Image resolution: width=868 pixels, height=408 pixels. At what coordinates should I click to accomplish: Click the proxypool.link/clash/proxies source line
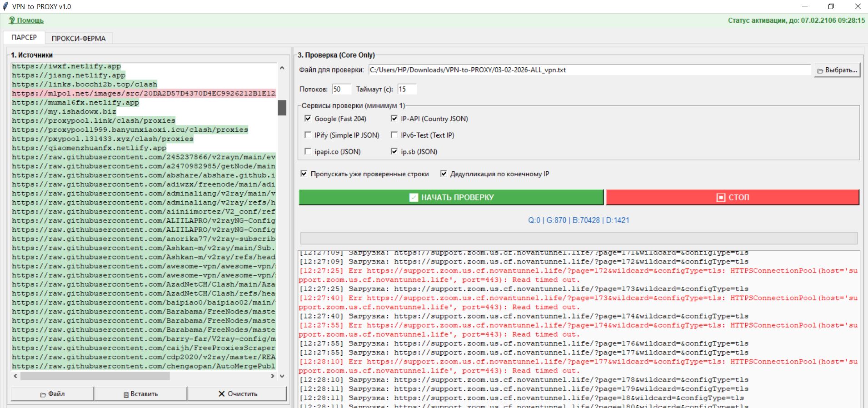point(94,121)
